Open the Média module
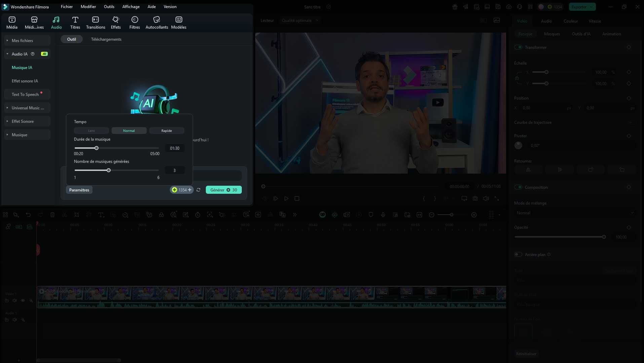644x363 pixels. point(12,23)
